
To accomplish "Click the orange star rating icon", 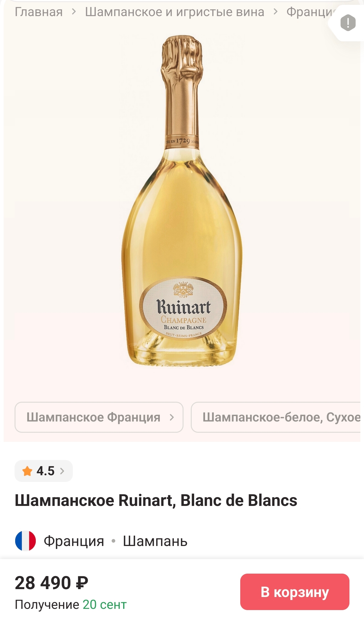I will (x=27, y=471).
